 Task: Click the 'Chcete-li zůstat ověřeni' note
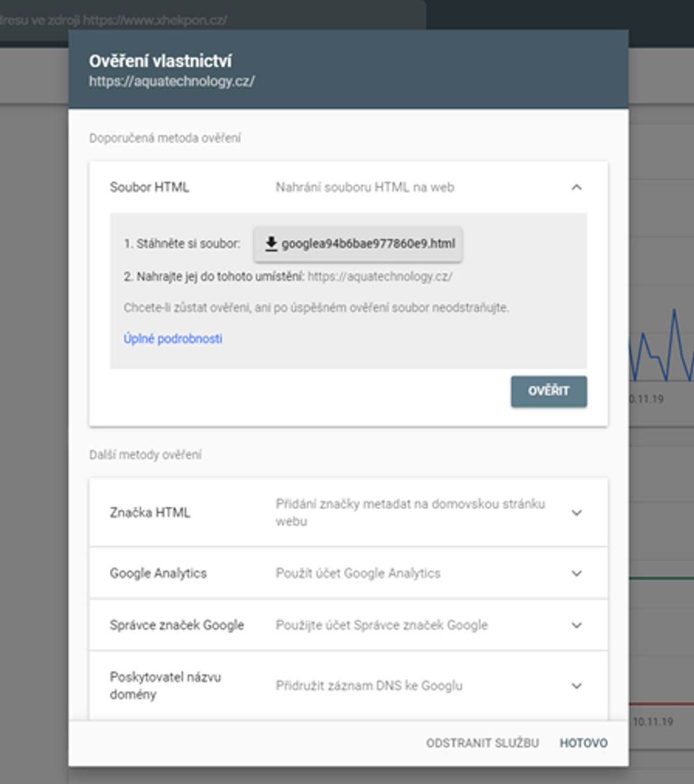[316, 308]
